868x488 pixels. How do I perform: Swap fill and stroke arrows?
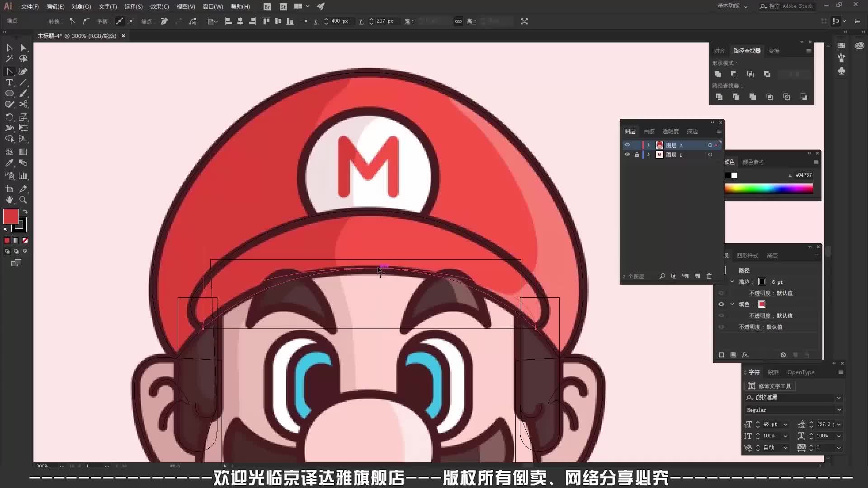click(x=25, y=211)
